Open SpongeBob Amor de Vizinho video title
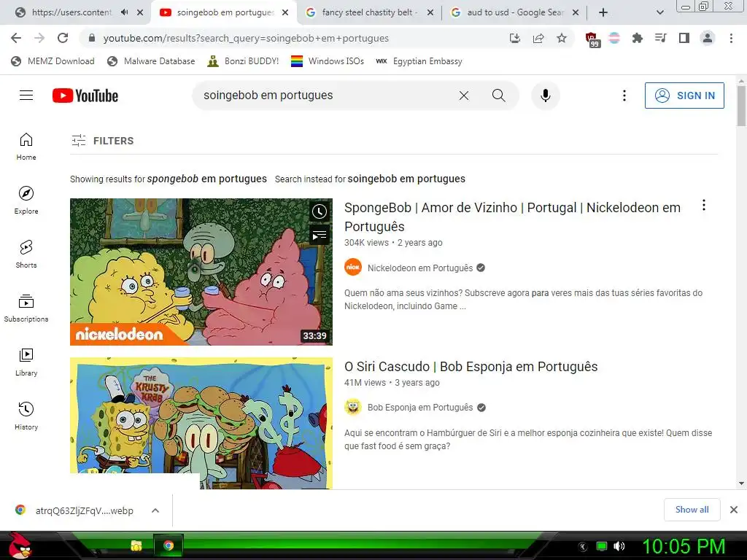747x560 pixels. [x=512, y=217]
